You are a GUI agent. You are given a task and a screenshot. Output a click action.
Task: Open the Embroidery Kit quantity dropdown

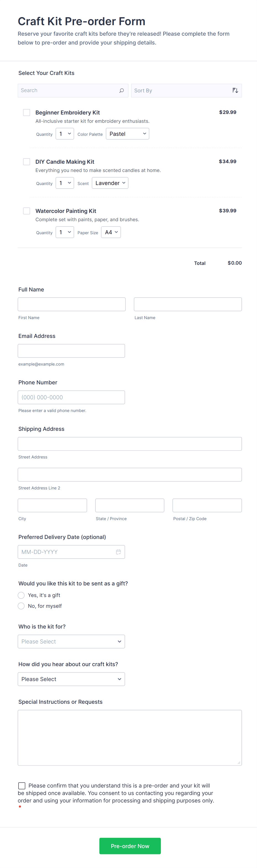(x=65, y=134)
